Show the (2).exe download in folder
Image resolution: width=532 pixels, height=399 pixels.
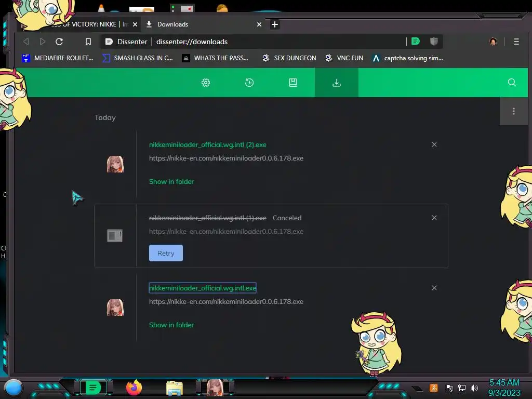(171, 181)
